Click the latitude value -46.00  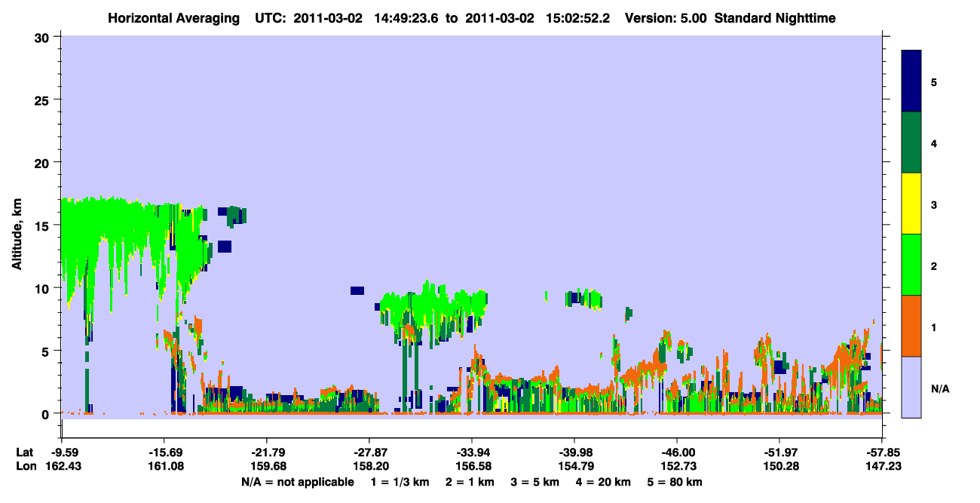coord(677,452)
